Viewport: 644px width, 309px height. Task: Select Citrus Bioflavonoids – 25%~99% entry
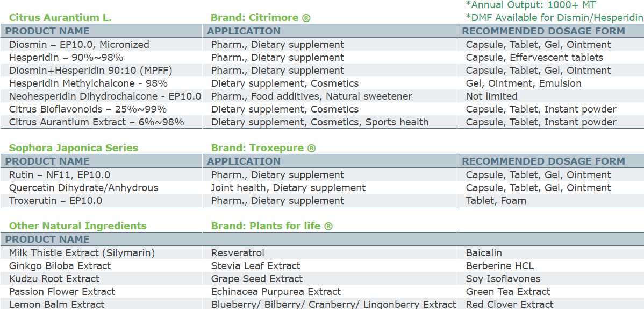click(88, 109)
